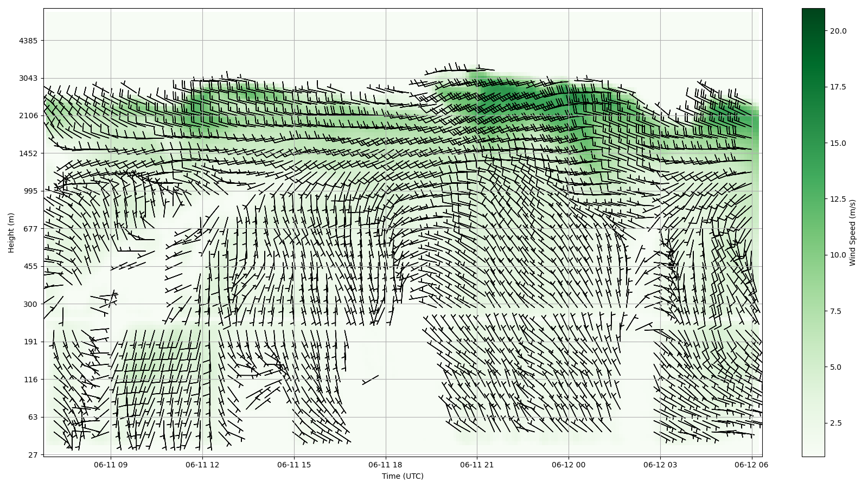Click the 06-12 03 time tick label
868x488 pixels.
tap(660, 465)
